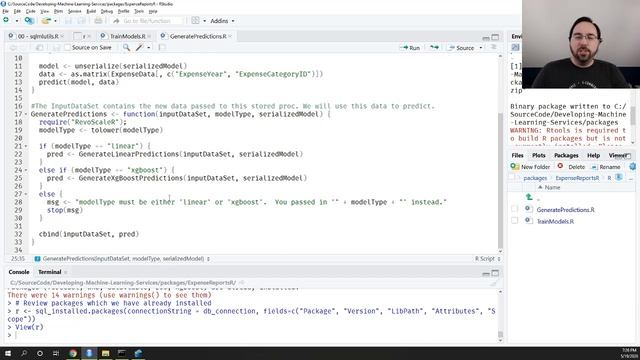This screenshot has width=640, height=360.
Task: Click the Delete button in Files pane
Action: pyautogui.click(x=571, y=167)
